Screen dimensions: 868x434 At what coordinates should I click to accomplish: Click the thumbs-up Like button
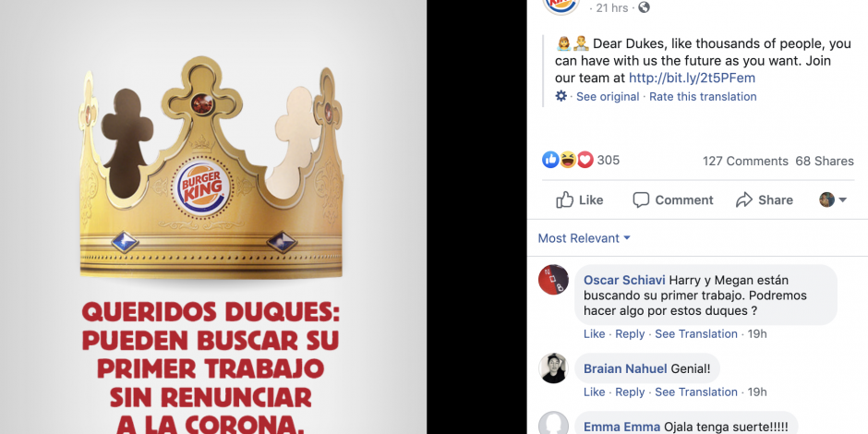coord(580,199)
